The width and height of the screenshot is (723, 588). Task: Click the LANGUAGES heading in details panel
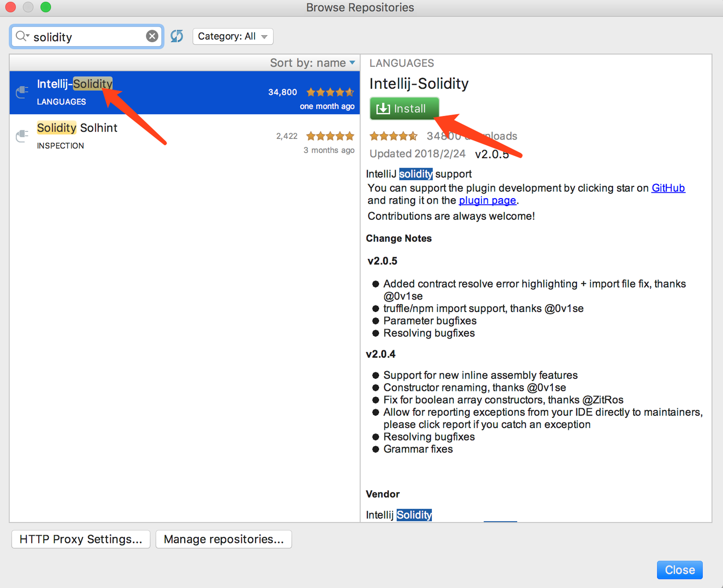[402, 63]
